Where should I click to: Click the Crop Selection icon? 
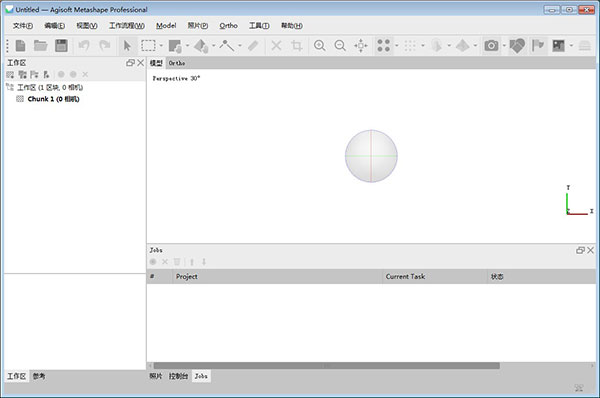(x=297, y=46)
